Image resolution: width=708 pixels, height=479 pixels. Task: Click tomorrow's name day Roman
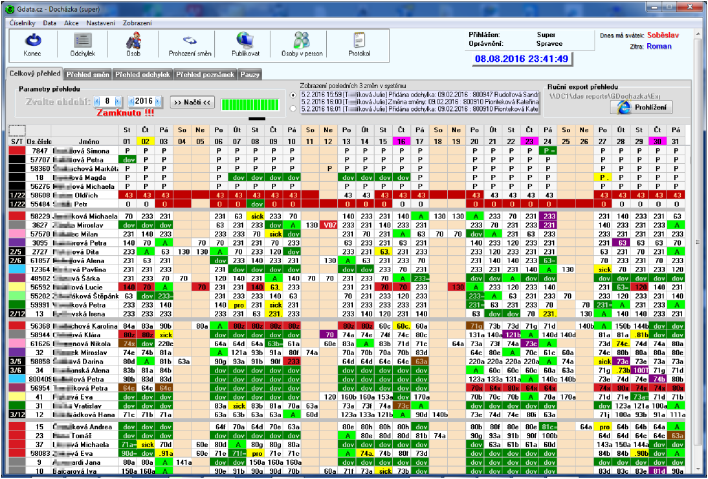(659, 46)
